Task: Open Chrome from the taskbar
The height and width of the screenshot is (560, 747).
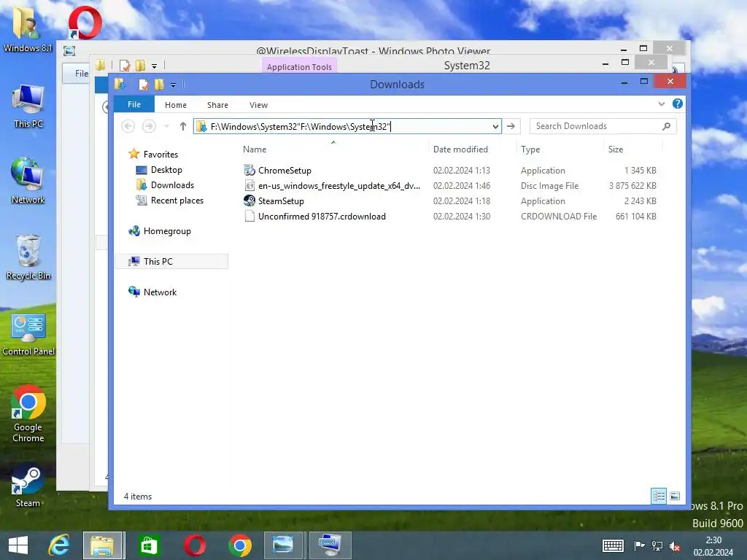Action: click(x=239, y=545)
